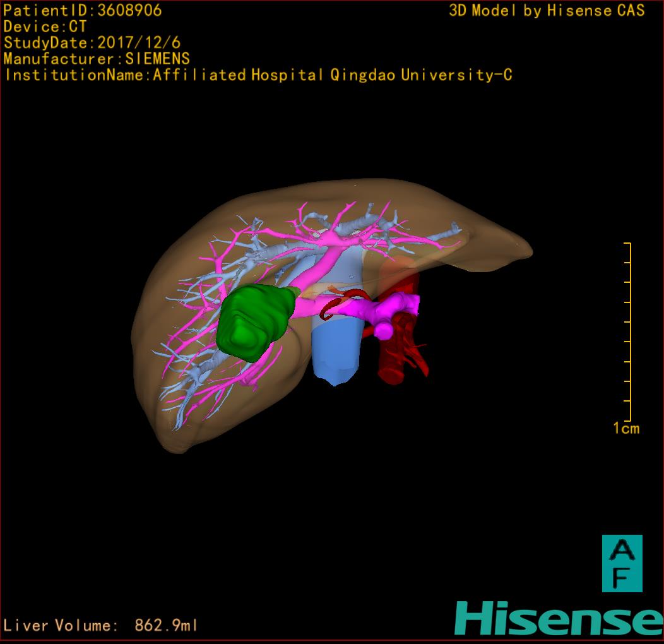The image size is (664, 644).
Task: Click the PatientID text line
Action: point(83,10)
